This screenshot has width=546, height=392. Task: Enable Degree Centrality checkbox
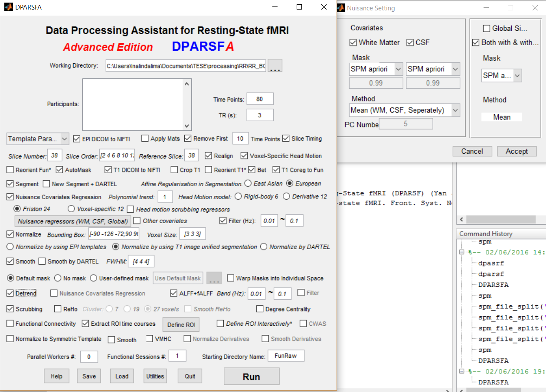click(260, 309)
